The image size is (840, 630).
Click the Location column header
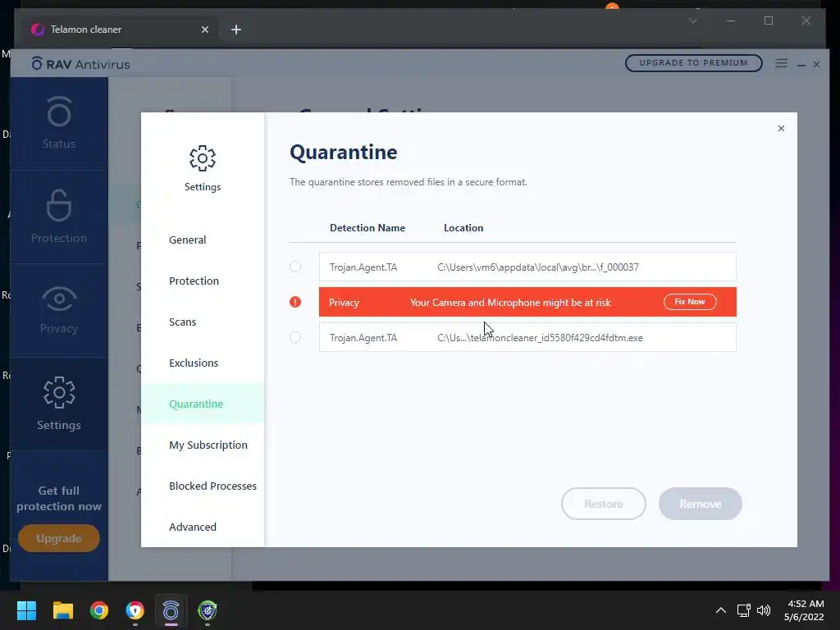(x=463, y=228)
